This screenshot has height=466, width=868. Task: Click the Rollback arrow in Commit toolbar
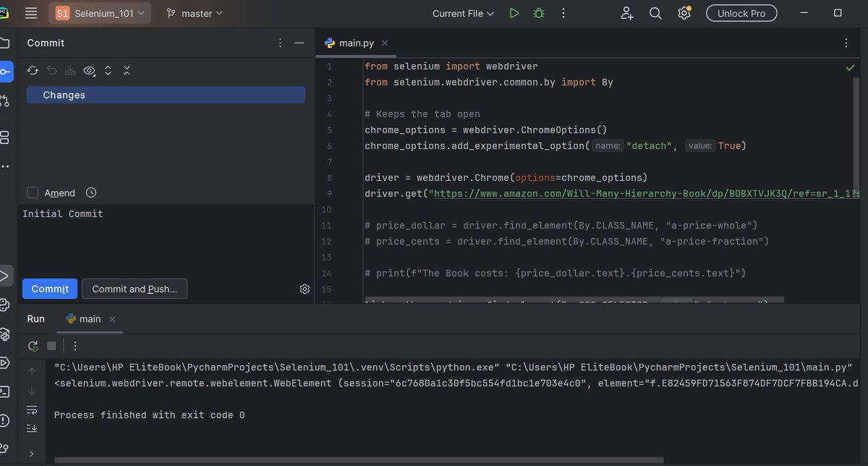pyautogui.click(x=52, y=70)
